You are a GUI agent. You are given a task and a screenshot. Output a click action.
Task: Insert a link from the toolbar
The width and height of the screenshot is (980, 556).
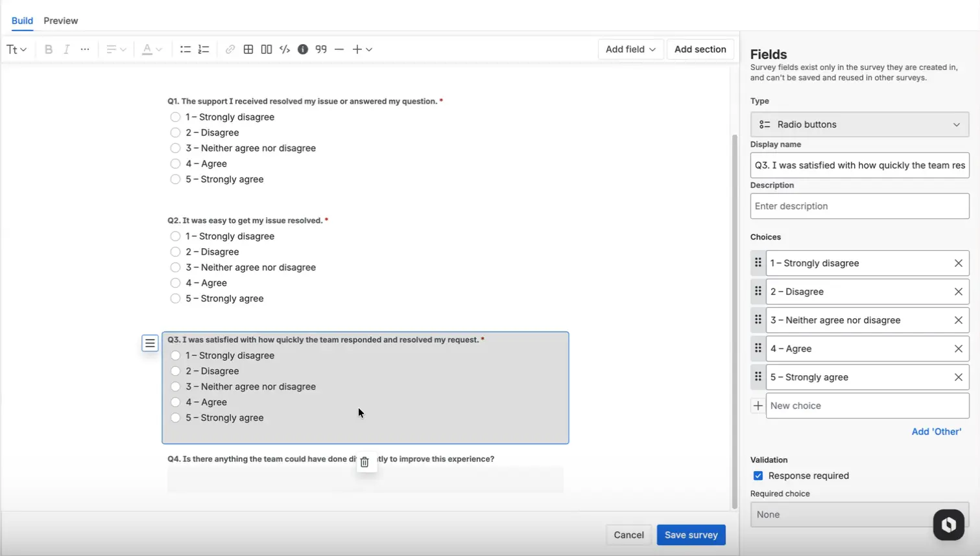tap(230, 49)
